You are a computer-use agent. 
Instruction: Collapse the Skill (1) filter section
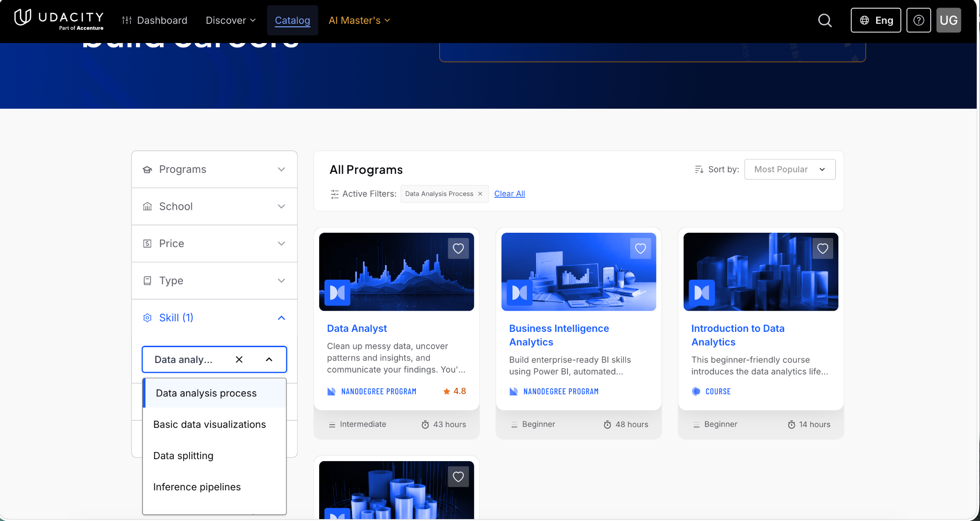coord(214,318)
